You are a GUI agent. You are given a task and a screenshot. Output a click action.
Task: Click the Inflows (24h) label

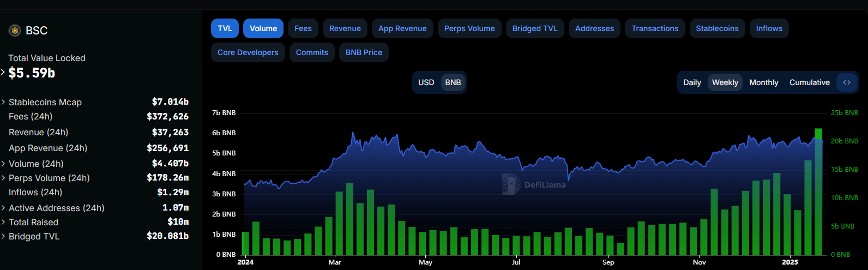click(x=35, y=192)
